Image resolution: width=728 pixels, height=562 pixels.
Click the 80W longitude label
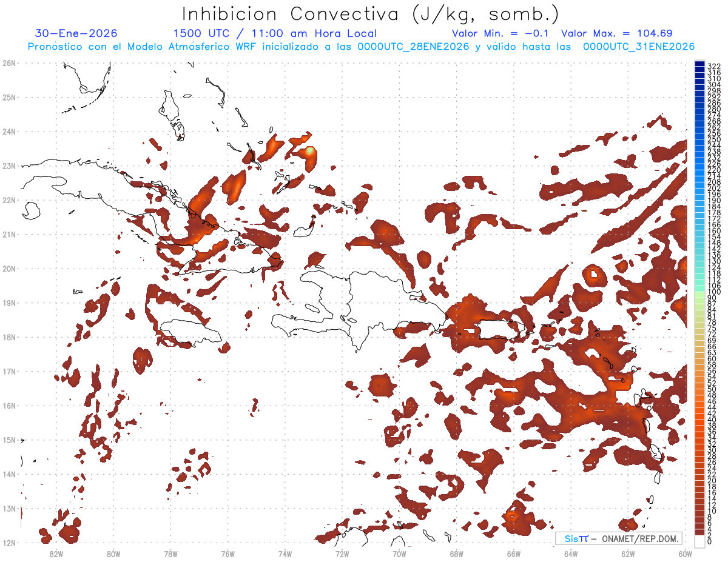click(x=113, y=554)
